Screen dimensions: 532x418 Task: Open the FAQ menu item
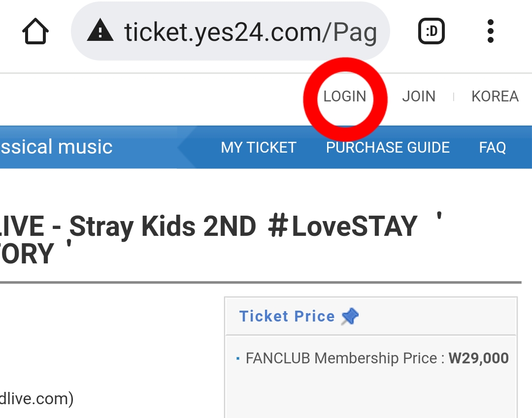492,147
